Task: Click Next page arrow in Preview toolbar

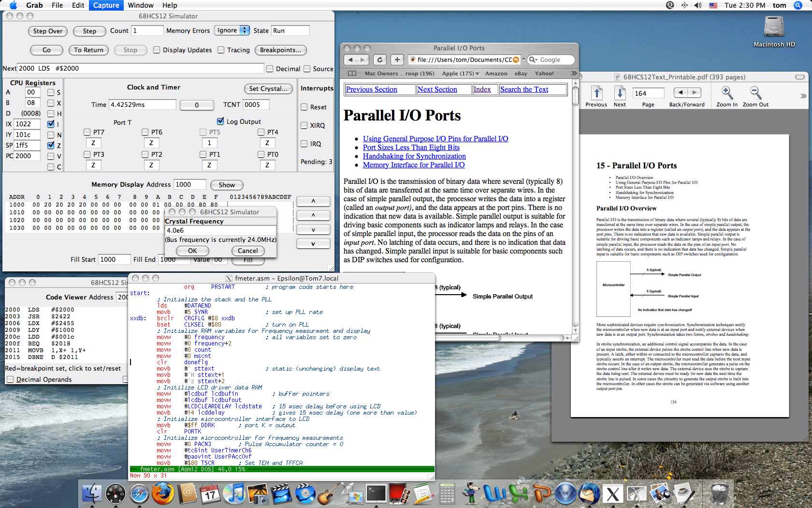Action: [x=620, y=93]
